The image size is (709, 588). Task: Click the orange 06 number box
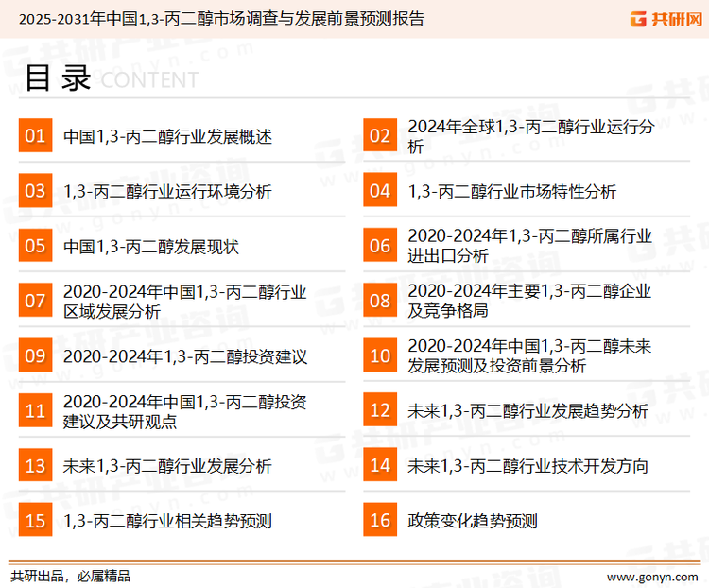pos(380,246)
